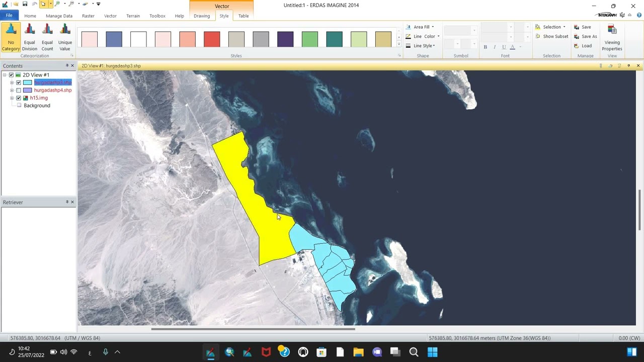Viewport: 644px width, 362px height.
Task: Open the File menu
Action: 9,16
